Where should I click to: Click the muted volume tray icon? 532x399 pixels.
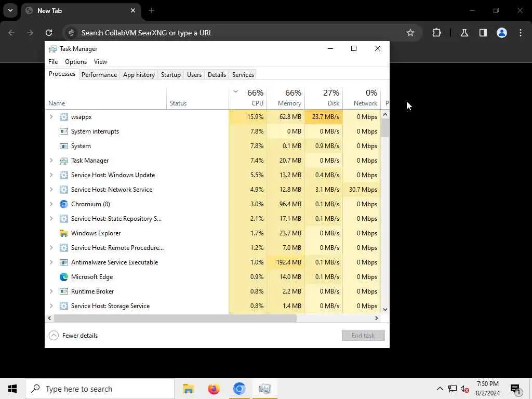tap(465, 389)
